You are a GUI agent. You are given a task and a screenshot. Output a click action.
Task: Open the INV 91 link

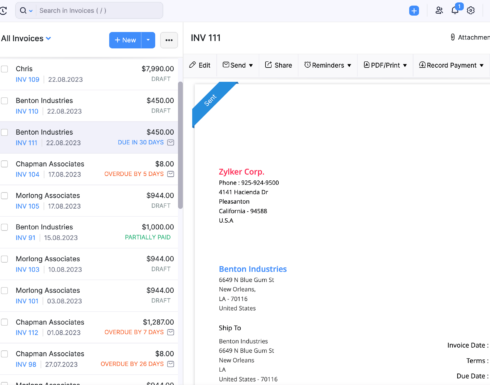(25, 238)
